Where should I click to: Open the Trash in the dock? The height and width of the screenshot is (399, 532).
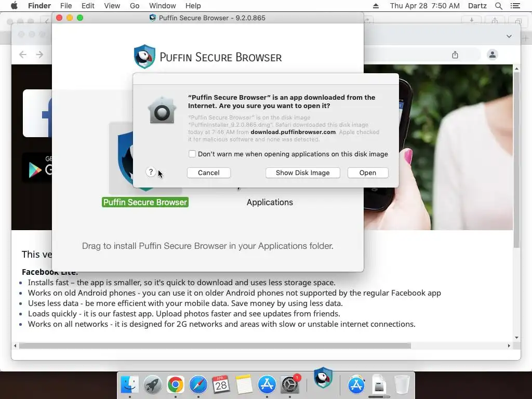pyautogui.click(x=402, y=385)
